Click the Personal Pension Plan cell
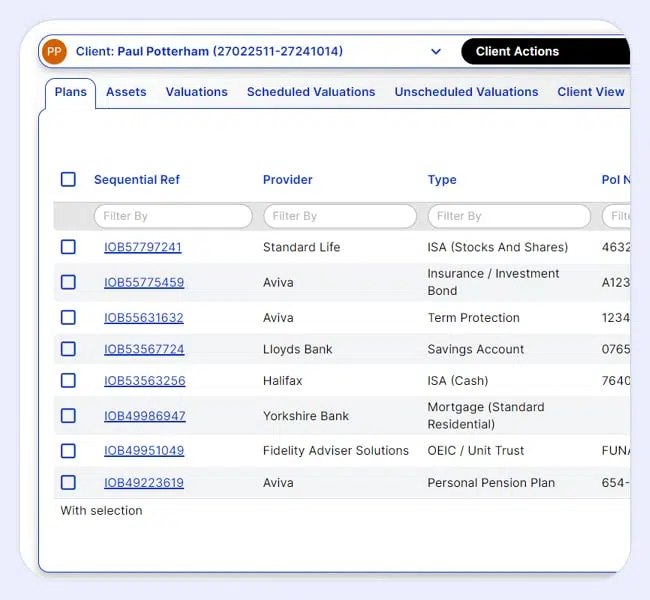The height and width of the screenshot is (600, 650). tap(491, 483)
